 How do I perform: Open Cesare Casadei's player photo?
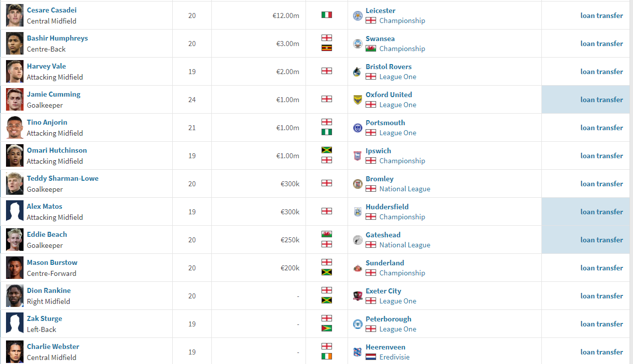pos(15,15)
